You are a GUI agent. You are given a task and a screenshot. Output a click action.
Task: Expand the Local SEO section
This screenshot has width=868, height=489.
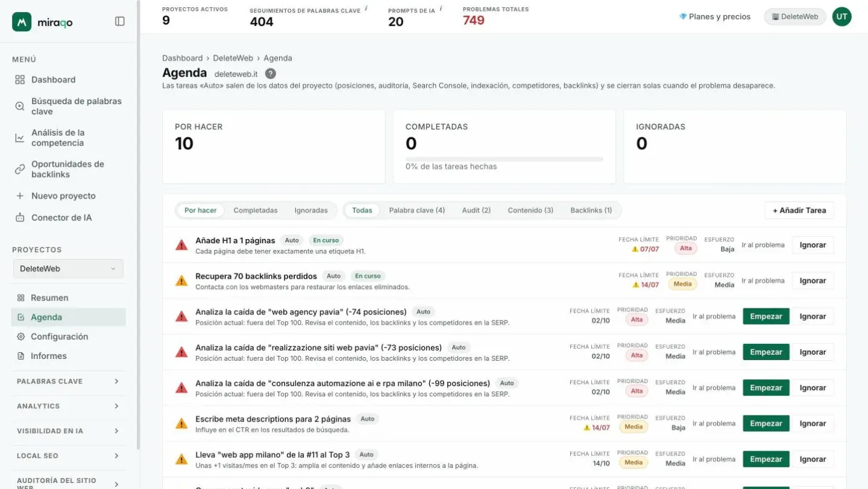68,455
